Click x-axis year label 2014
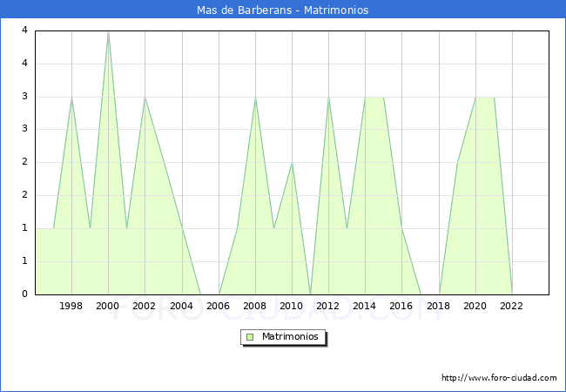Viewport: 566px width, 392px height. click(x=365, y=306)
